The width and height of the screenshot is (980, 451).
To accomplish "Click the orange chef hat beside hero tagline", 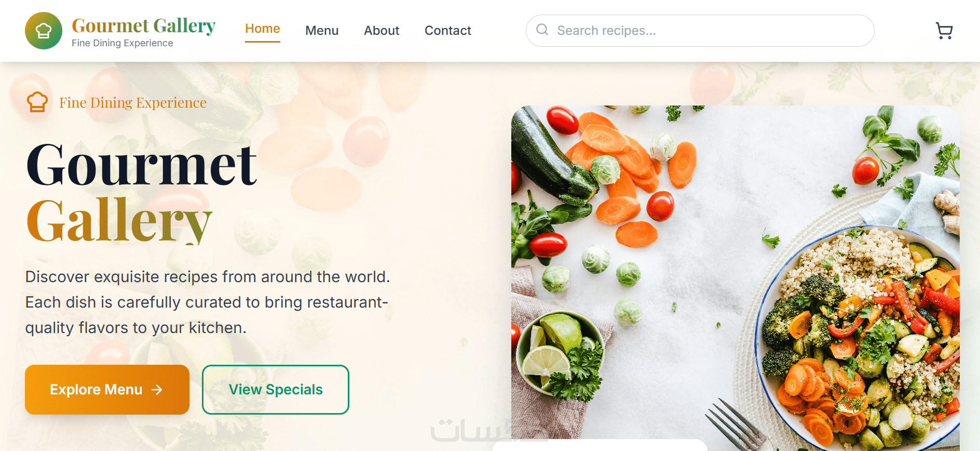I will click(x=37, y=102).
